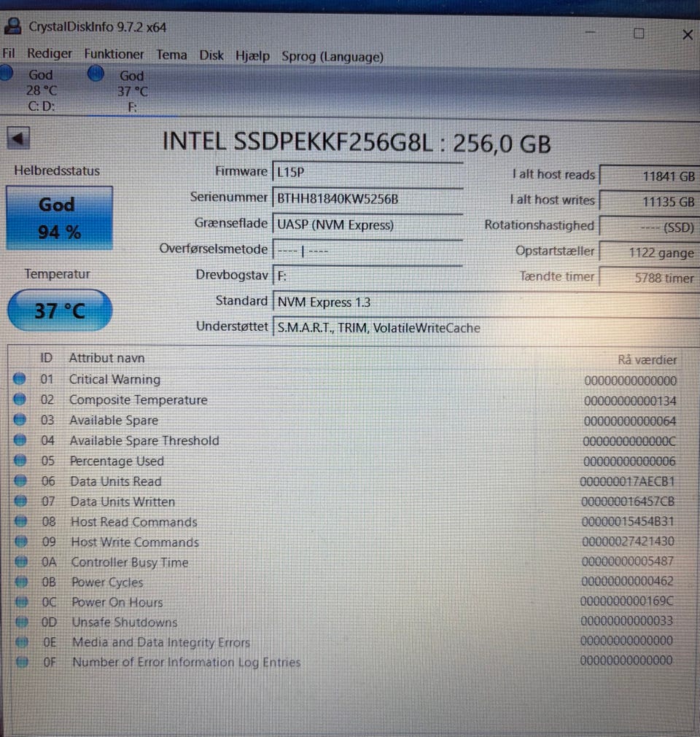Open the Rediger menu
This screenshot has height=737, width=700.
point(50,54)
